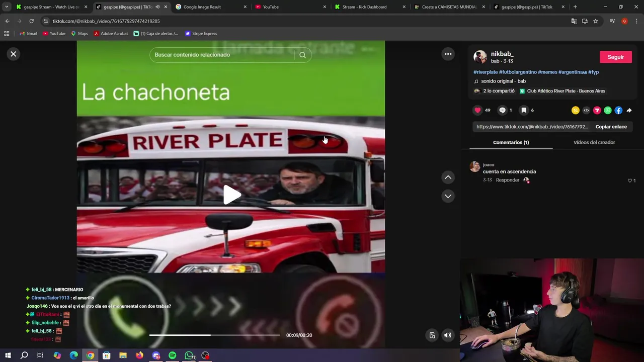Open Stripe Express bookmark

pyautogui.click(x=201, y=34)
